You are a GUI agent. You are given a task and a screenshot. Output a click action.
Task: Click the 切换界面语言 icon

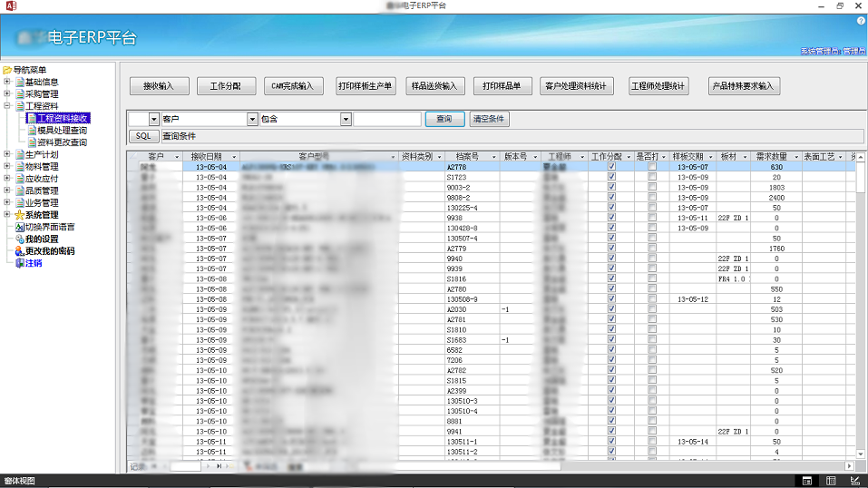[20, 227]
